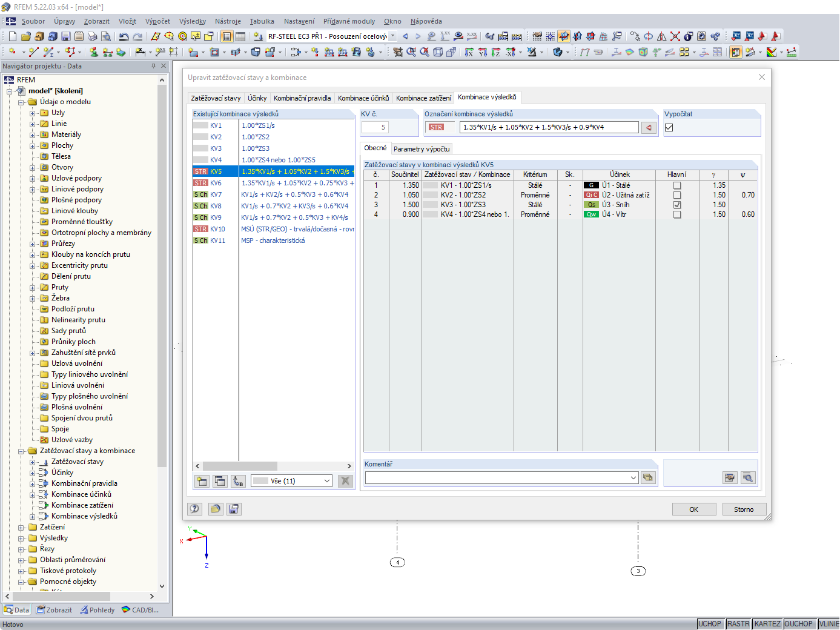Open the Soubor menu
The height and width of the screenshot is (630, 840).
(x=33, y=21)
